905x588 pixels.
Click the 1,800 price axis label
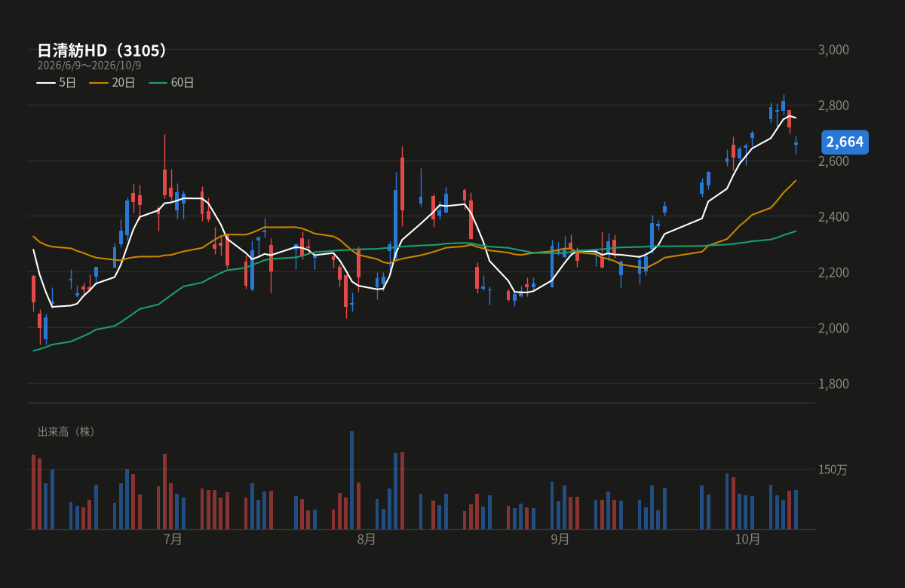click(833, 384)
